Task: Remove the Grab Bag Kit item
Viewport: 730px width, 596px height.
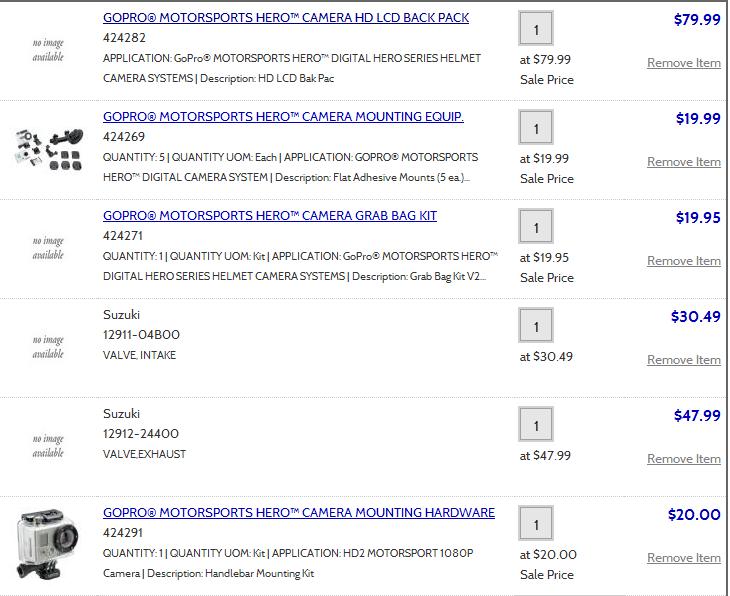Action: 683,261
